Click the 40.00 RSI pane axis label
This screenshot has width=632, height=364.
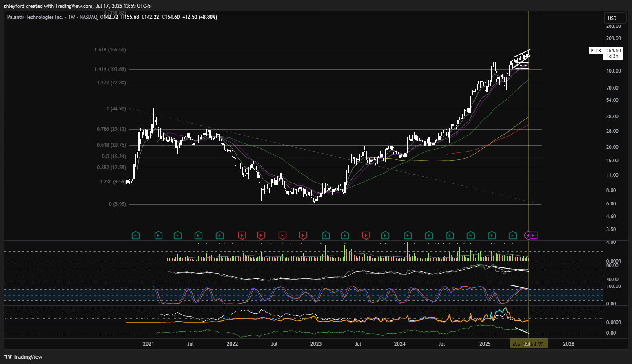click(x=612, y=280)
